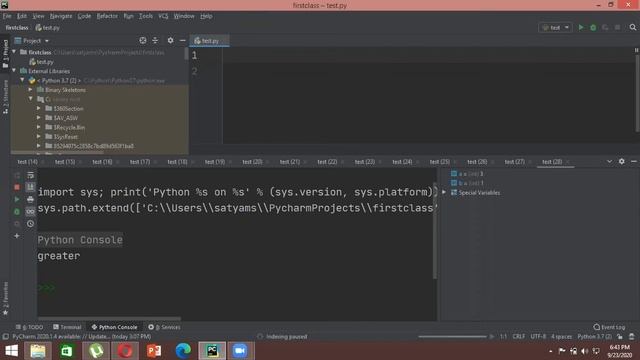Open the Refactor menu
The height and width of the screenshot is (360, 640).
click(107, 16)
